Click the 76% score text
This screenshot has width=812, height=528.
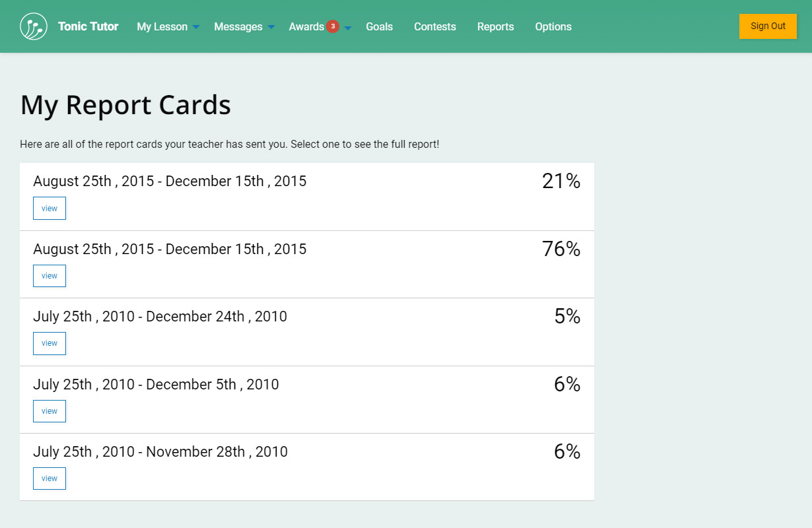point(560,249)
